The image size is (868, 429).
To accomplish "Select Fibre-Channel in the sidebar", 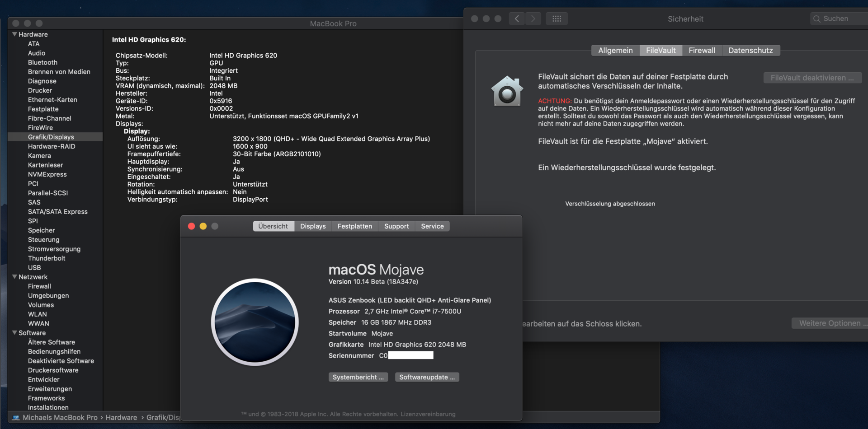I will tap(50, 118).
